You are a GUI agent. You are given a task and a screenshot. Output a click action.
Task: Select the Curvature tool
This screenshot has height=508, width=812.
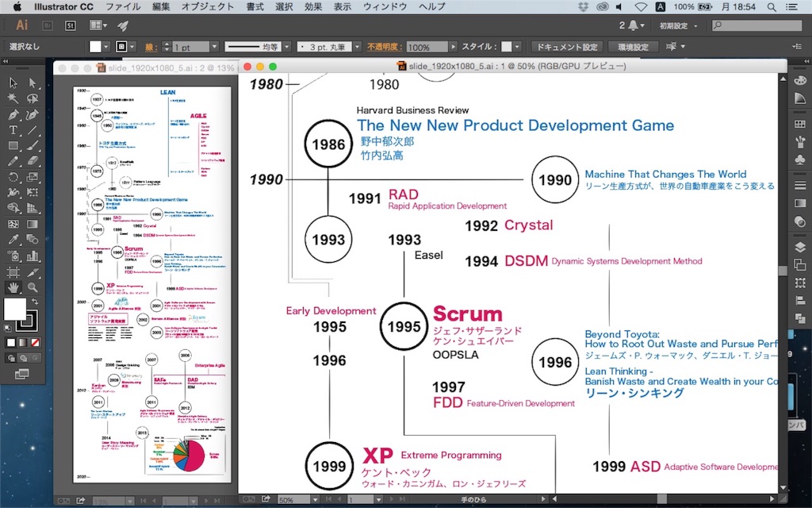click(33, 114)
